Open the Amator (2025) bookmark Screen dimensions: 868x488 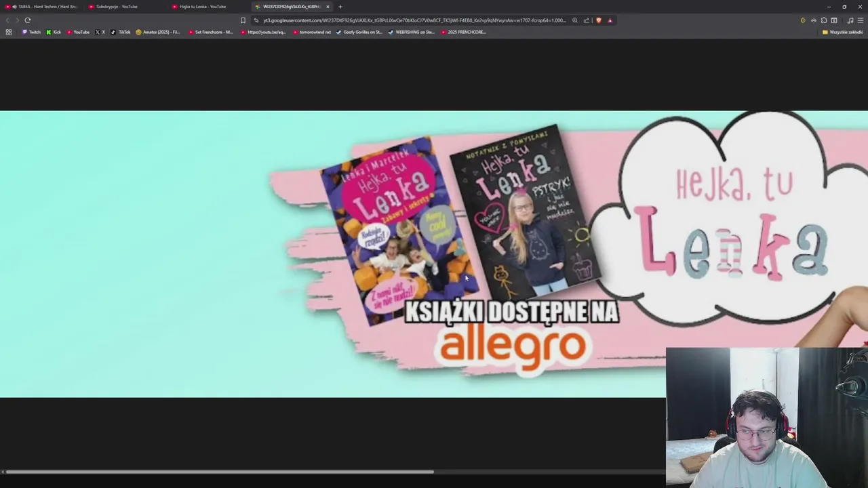coord(158,32)
